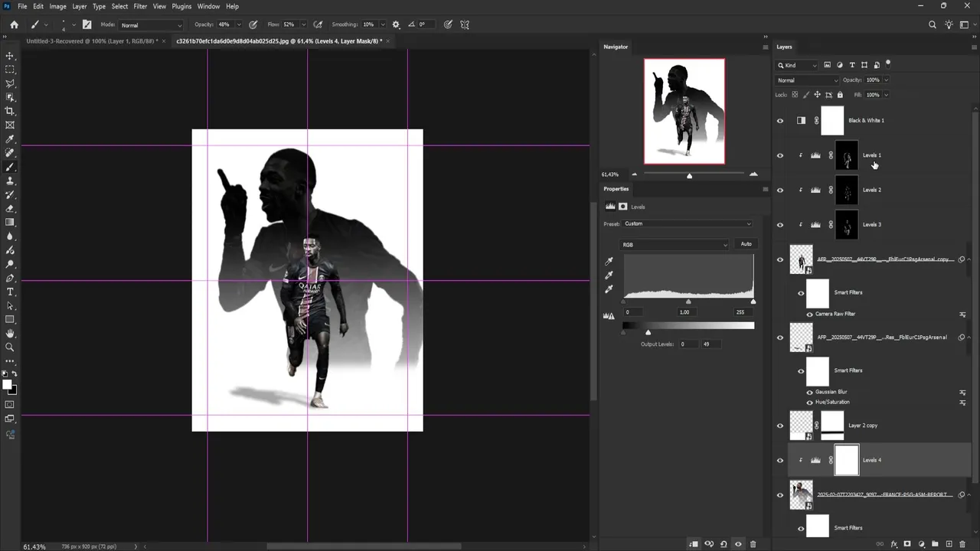Click the Navigator preview thumbnail
Image resolution: width=980 pixels, height=551 pixels.
pos(684,111)
